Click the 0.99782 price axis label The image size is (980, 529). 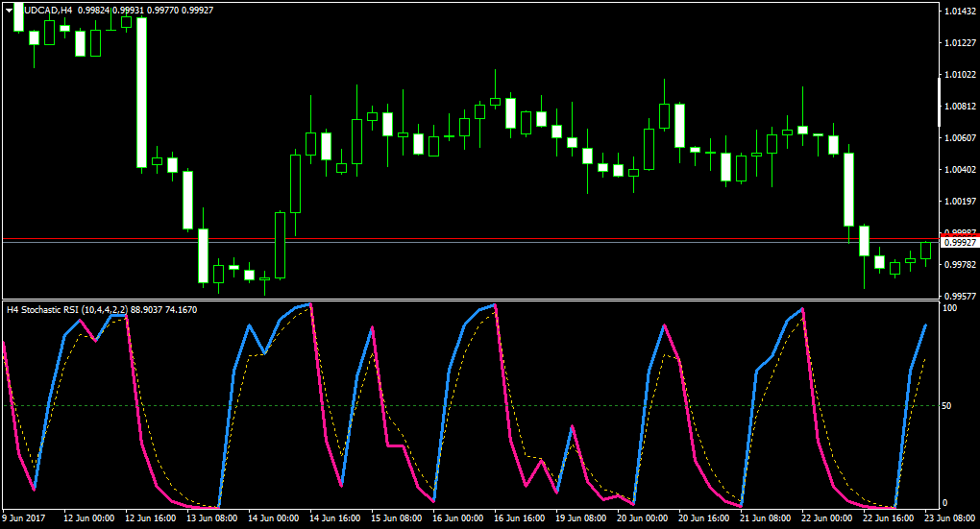[960, 265]
